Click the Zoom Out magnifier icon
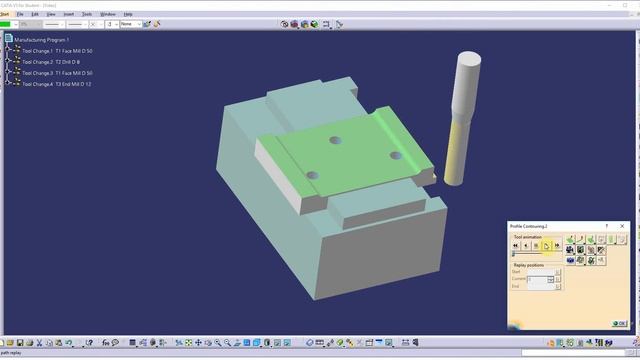 point(227,343)
